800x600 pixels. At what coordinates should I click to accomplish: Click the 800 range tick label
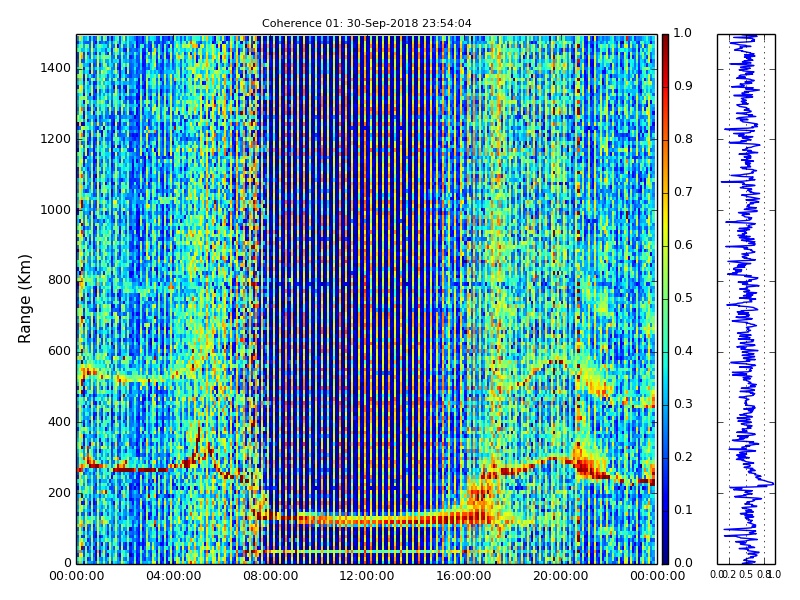click(60, 280)
